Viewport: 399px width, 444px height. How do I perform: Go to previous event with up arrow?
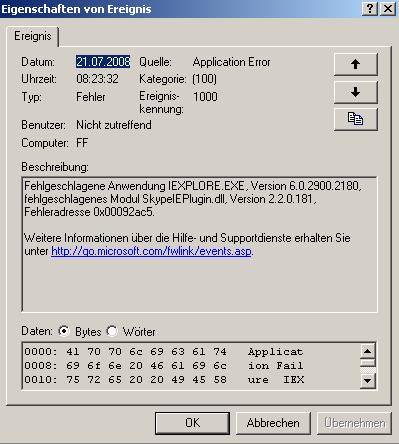356,64
